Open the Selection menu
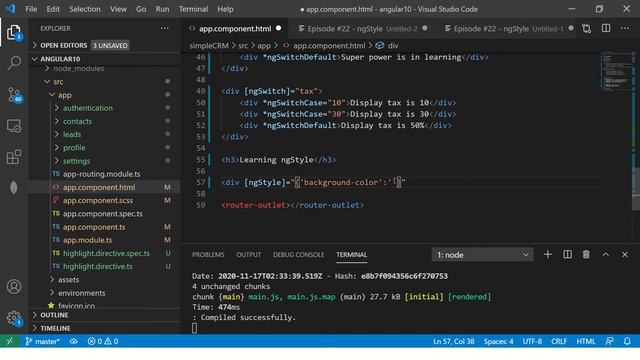The width and height of the screenshot is (640, 360). tap(84, 9)
